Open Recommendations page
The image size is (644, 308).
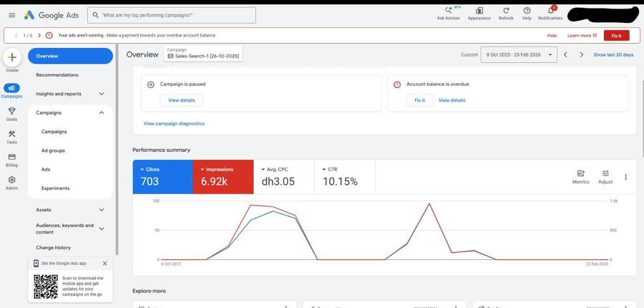[57, 74]
